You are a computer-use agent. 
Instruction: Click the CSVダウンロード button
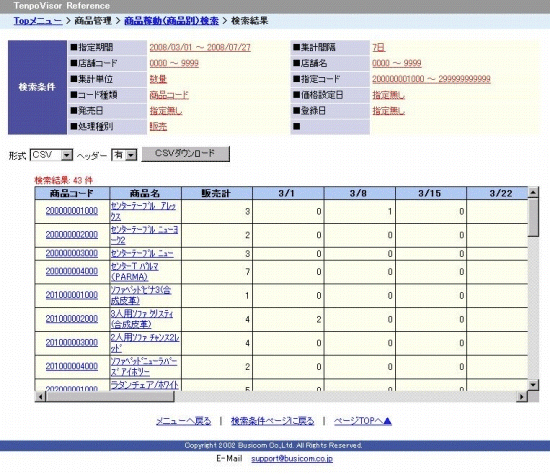click(186, 154)
